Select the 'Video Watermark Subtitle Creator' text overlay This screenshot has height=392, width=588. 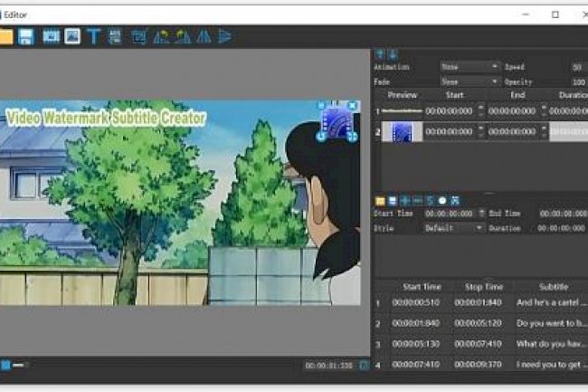point(106,118)
